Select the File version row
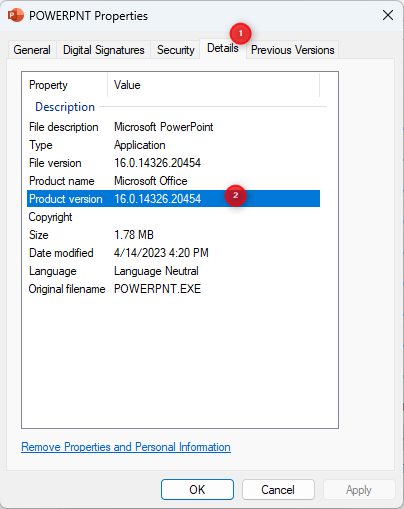404x509 pixels. 173,163
